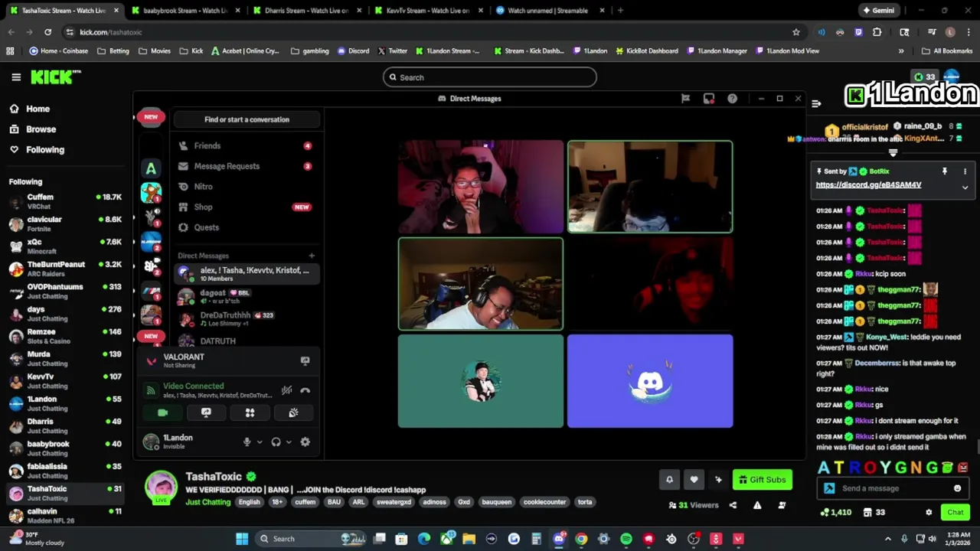Click the cuffem tag under stream title

point(305,502)
